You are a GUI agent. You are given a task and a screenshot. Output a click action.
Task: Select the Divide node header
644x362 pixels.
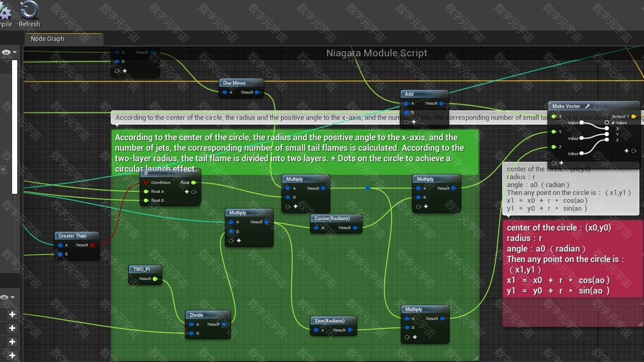pyautogui.click(x=197, y=315)
